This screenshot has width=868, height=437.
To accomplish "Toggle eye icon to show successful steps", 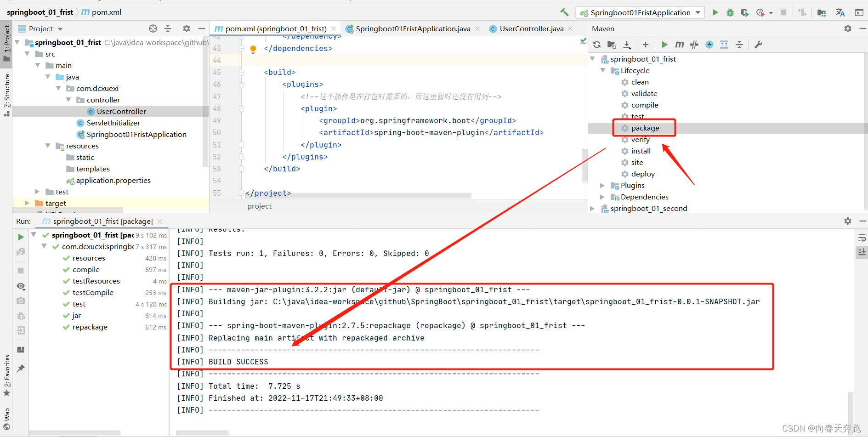I will (x=21, y=286).
